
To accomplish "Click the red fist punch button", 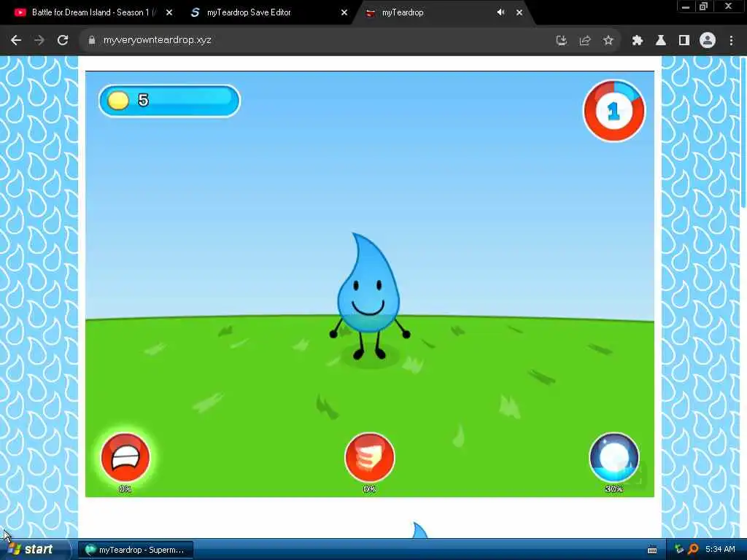I will [370, 457].
